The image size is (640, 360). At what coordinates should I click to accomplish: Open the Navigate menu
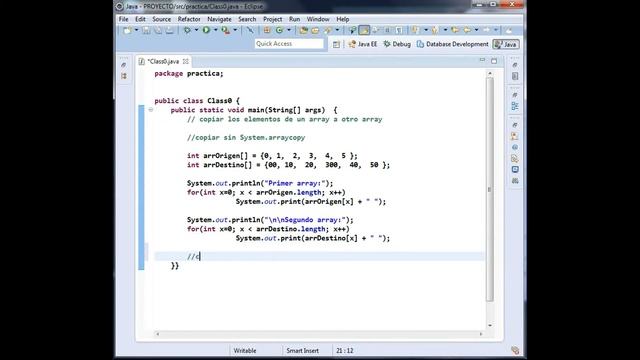point(219,19)
